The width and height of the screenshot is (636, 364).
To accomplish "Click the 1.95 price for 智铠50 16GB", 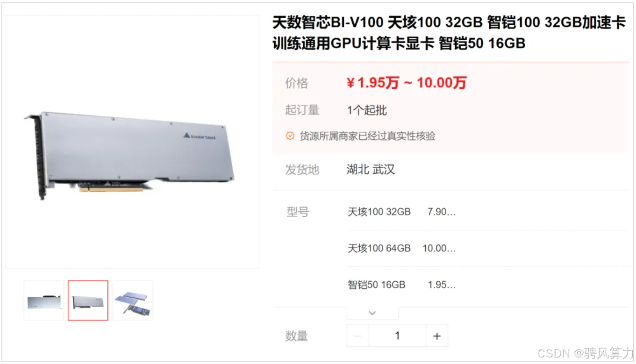I will 442,285.
